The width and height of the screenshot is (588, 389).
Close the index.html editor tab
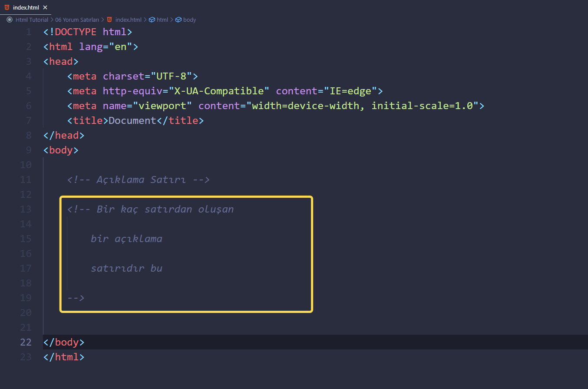tap(45, 7)
